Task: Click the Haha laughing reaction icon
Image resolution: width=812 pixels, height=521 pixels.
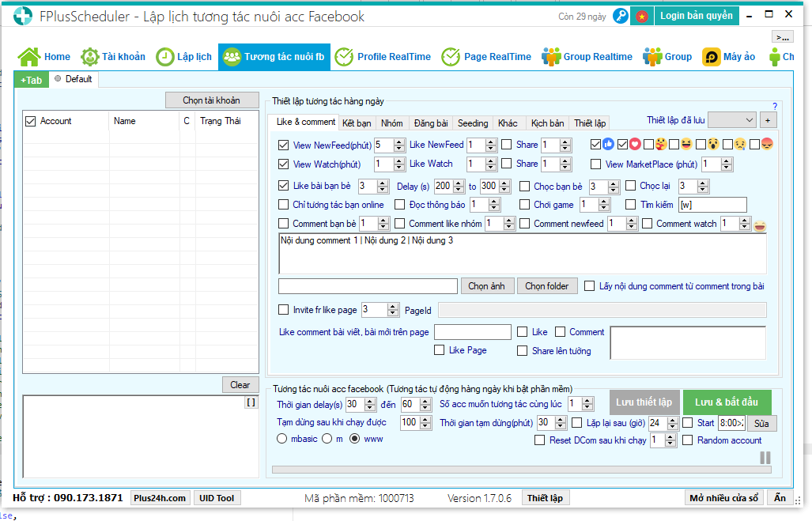Action: click(x=686, y=145)
